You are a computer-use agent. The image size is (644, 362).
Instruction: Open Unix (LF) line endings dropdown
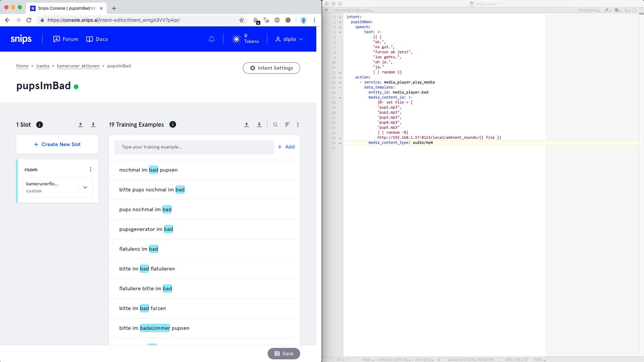tap(424, 359)
